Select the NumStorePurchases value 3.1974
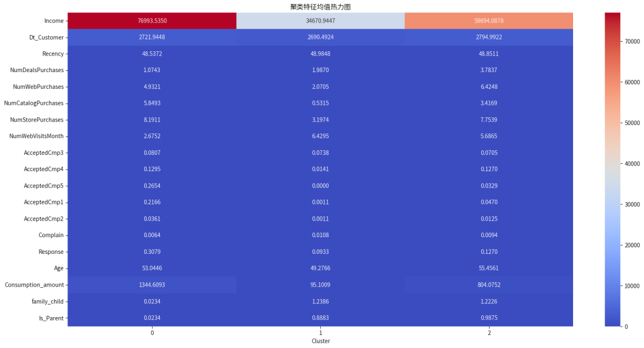 [320, 120]
